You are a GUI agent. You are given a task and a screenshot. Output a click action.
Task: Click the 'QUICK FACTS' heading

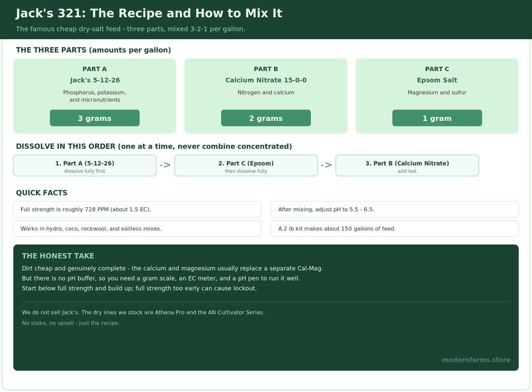pos(42,192)
